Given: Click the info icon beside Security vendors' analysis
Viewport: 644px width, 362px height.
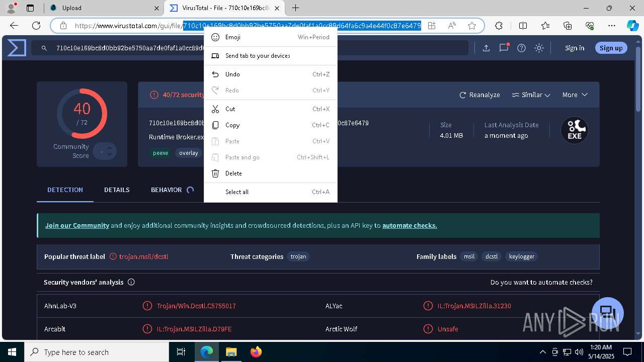Looking at the screenshot, I should 131,282.
